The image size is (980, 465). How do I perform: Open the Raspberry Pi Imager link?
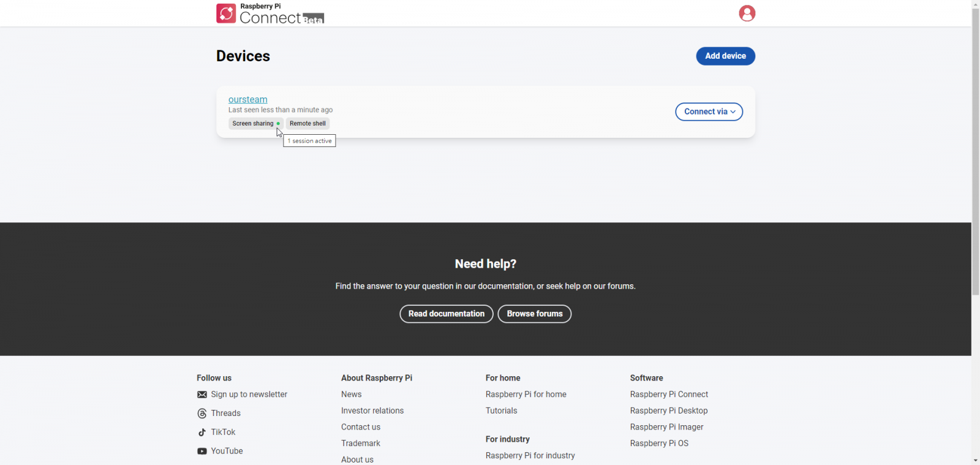tap(667, 427)
